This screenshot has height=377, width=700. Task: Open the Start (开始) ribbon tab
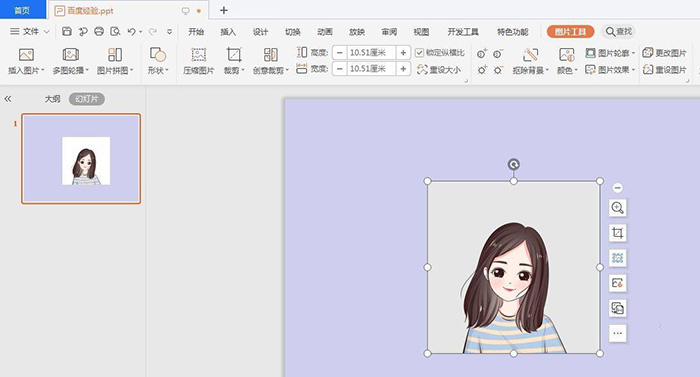tap(196, 32)
